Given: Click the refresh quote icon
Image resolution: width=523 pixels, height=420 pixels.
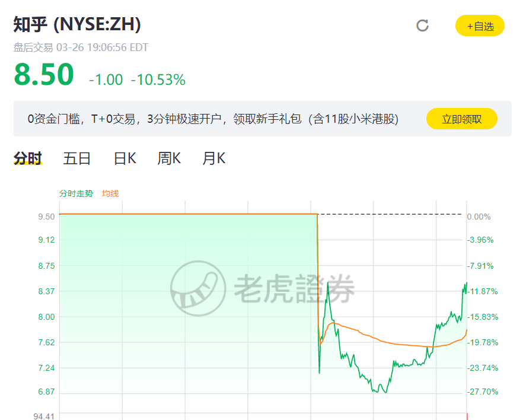Looking at the screenshot, I should click(422, 26).
